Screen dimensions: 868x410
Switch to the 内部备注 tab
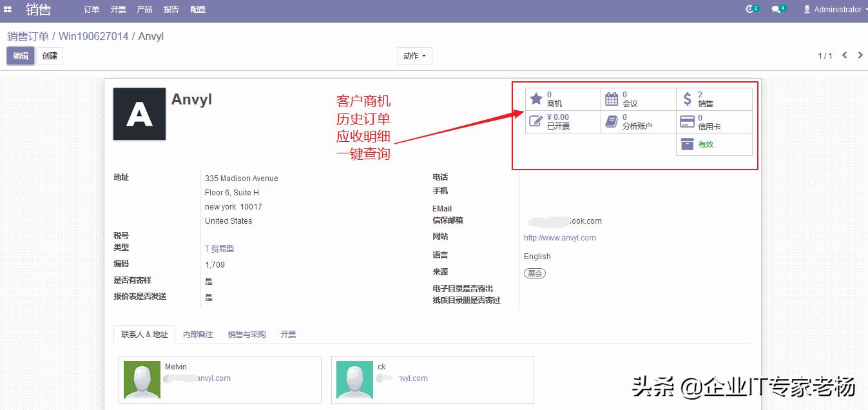pos(198,334)
